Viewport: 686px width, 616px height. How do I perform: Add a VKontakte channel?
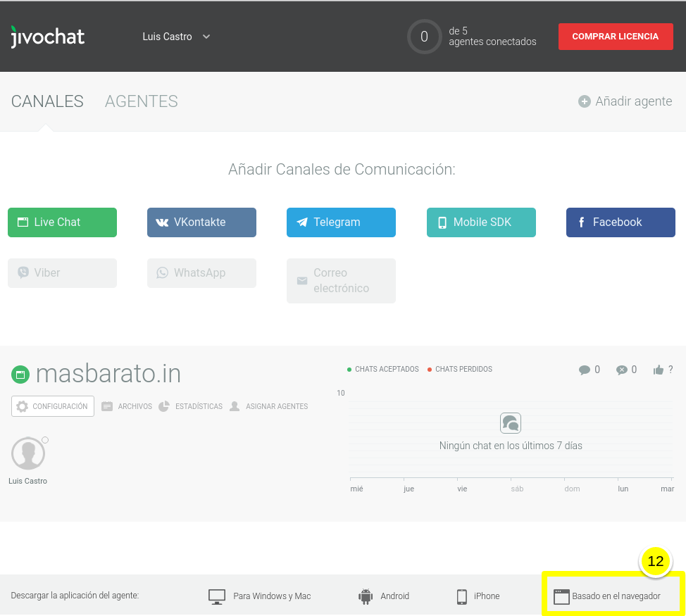[201, 222]
